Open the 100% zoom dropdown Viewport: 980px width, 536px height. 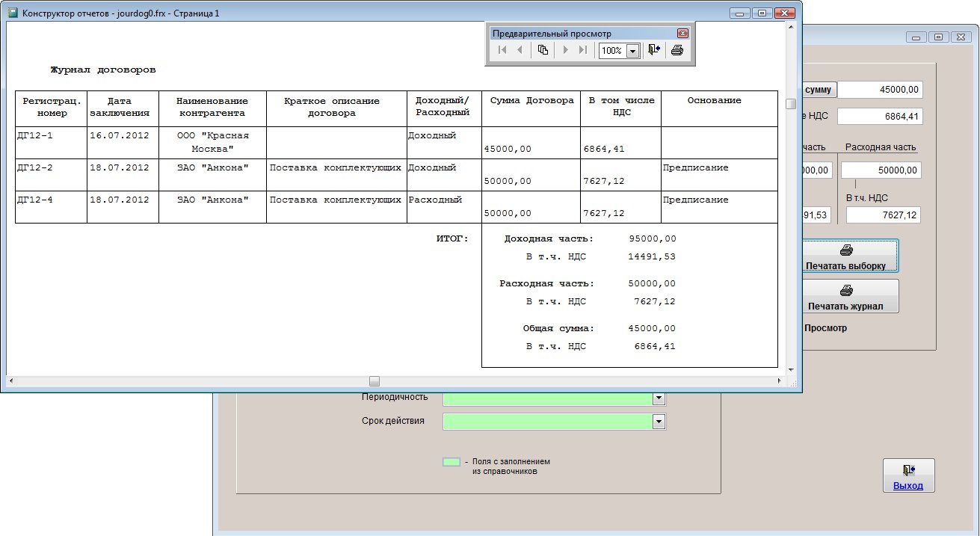click(x=632, y=51)
